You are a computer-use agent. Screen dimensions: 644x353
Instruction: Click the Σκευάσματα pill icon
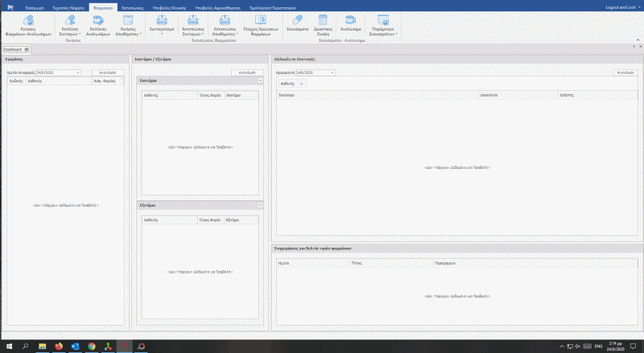pos(298,19)
